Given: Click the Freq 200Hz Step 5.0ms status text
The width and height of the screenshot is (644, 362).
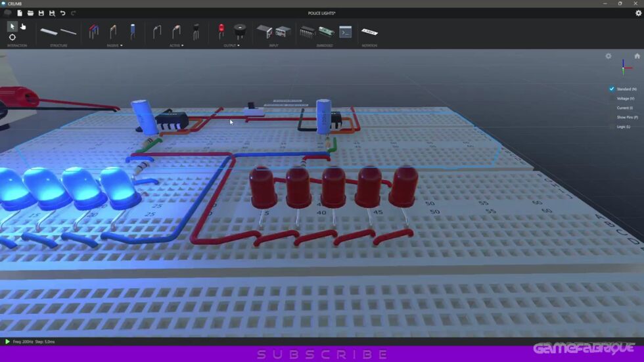Looking at the screenshot, I should [34, 342].
